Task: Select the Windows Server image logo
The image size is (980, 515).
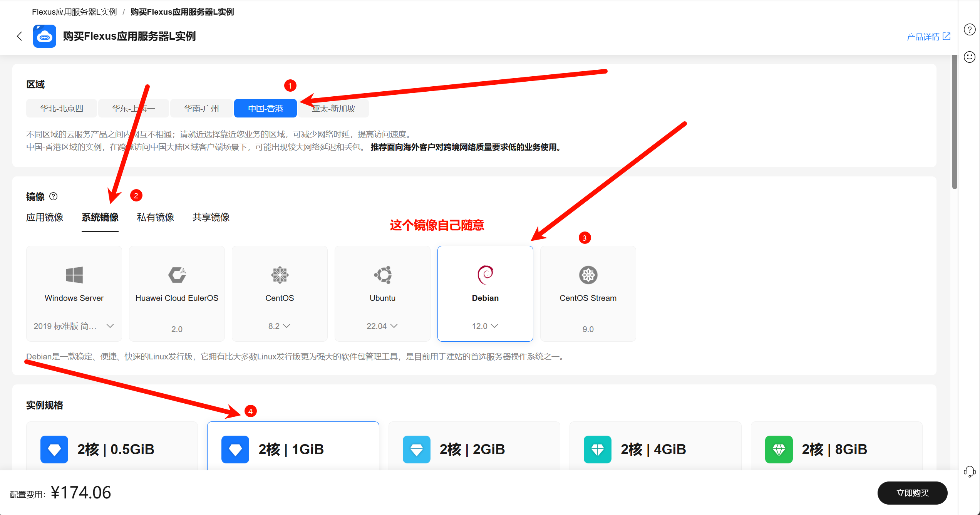Action: (x=74, y=275)
